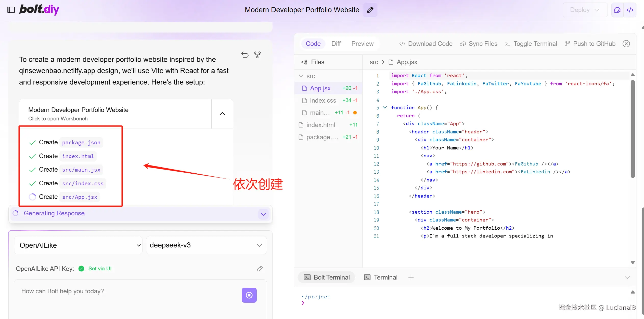Switch to the Diff tab
Image resolution: width=644 pixels, height=319 pixels.
[336, 44]
